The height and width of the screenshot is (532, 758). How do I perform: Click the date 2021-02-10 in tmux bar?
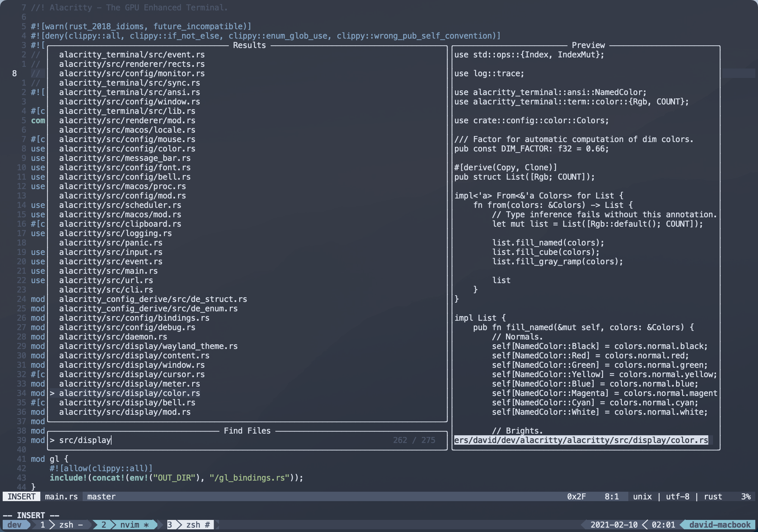(x=614, y=525)
